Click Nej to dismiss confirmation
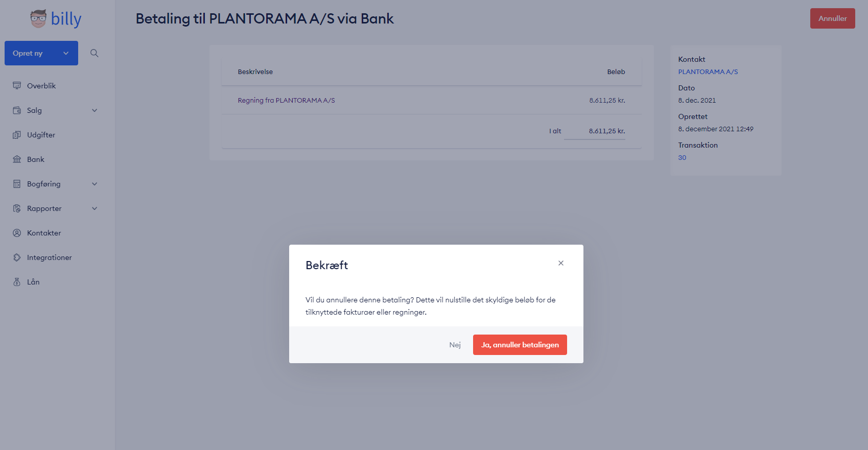Viewport: 868px width, 450px height. [x=455, y=345]
